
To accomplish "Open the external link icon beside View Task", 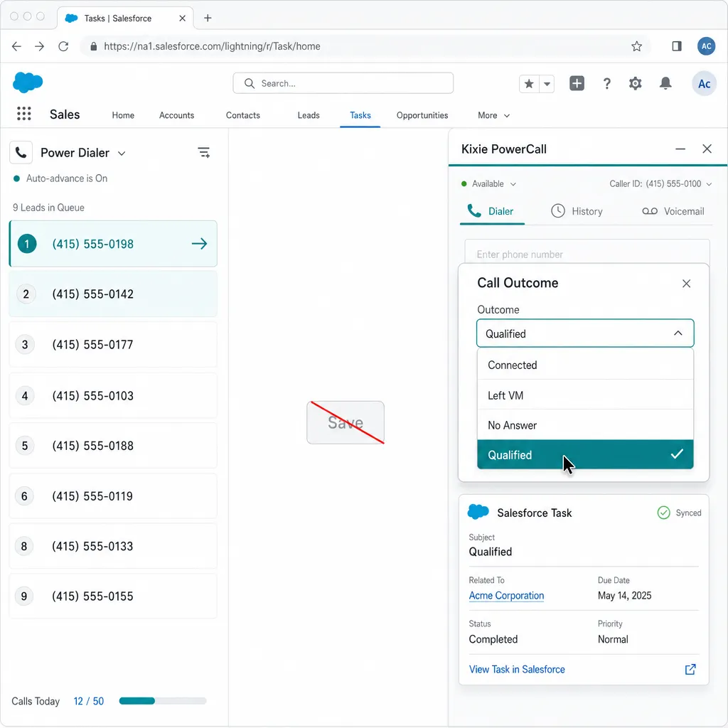I will tap(689, 669).
